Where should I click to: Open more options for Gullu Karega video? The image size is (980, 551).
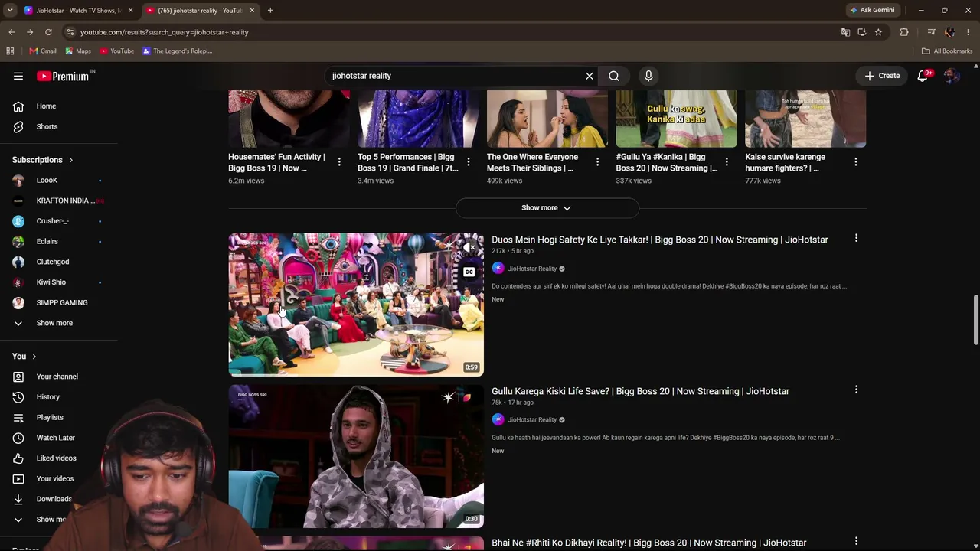tap(856, 390)
